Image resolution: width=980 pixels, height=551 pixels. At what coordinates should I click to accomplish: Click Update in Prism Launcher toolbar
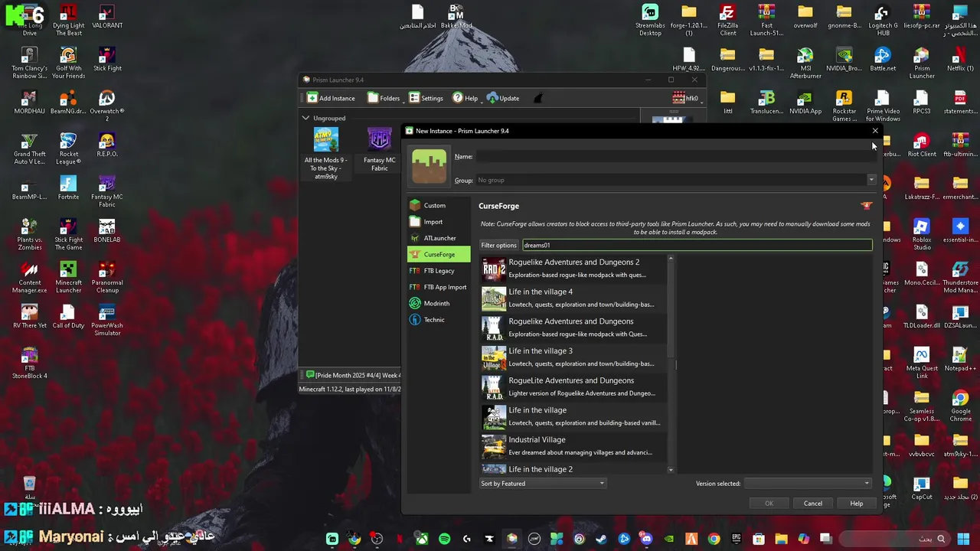coord(503,98)
